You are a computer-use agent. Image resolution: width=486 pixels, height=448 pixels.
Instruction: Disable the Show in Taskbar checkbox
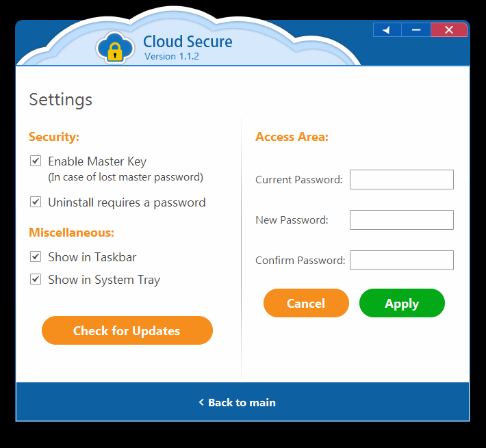(36, 256)
